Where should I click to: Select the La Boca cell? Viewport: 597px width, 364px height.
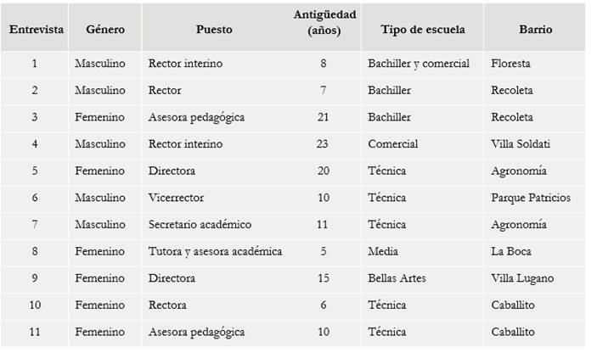[x=510, y=251]
